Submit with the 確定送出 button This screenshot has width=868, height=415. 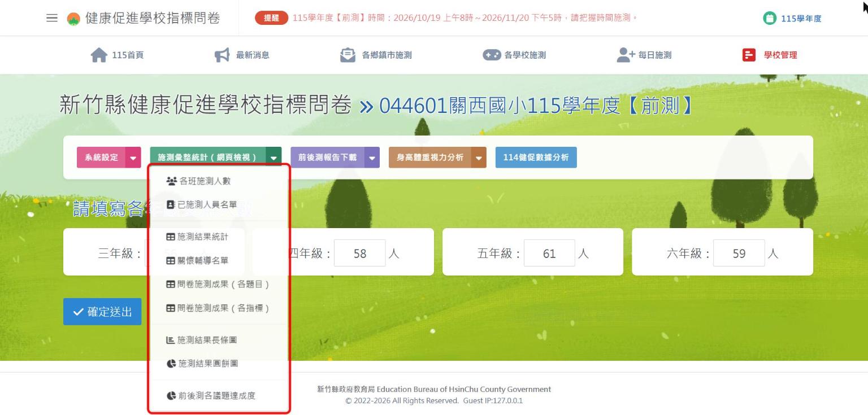[x=102, y=312]
